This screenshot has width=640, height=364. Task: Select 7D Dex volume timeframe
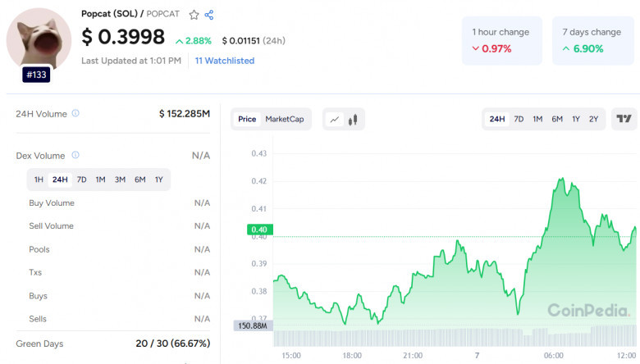[x=81, y=180]
